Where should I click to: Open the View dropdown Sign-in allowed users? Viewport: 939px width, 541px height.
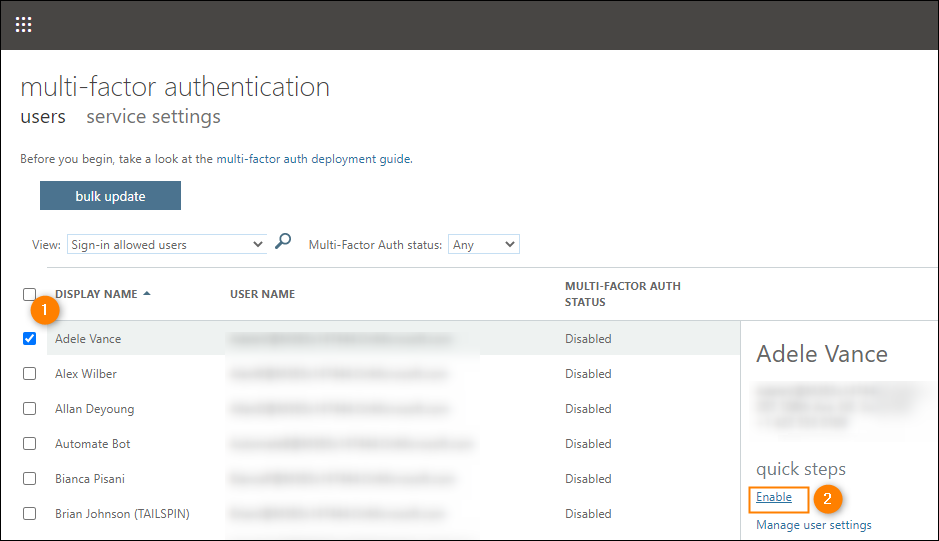(167, 244)
